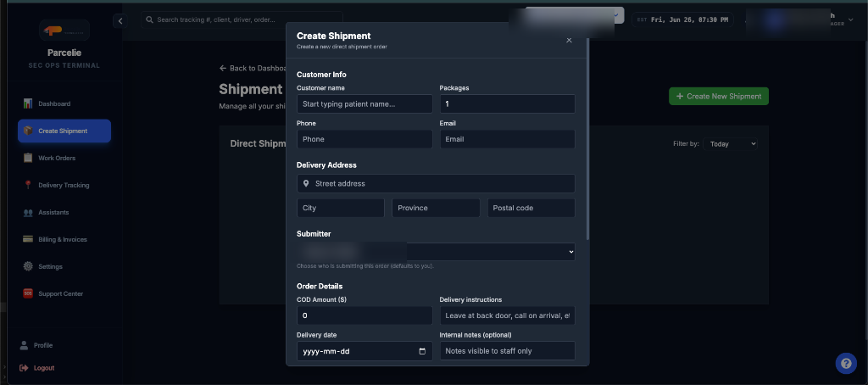Viewport: 868px width, 385px height.
Task: Collapse the sidebar with chevron button
Action: coord(120,21)
